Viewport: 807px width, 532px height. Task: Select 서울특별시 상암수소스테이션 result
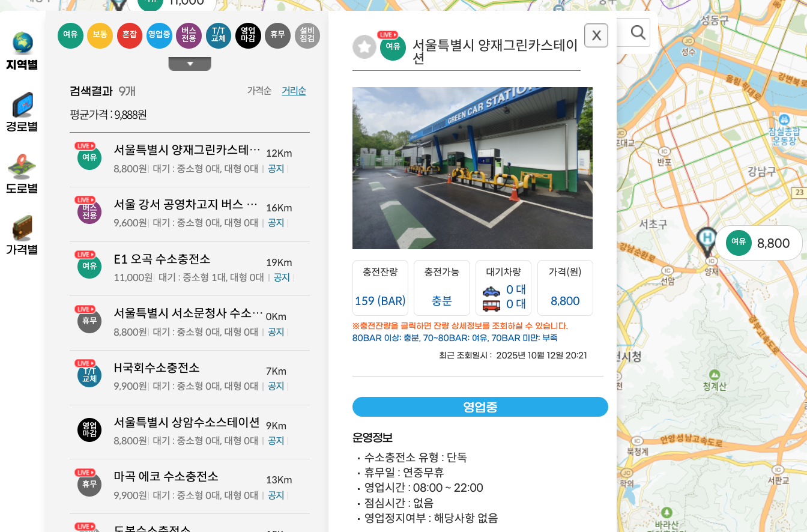pyautogui.click(x=187, y=422)
